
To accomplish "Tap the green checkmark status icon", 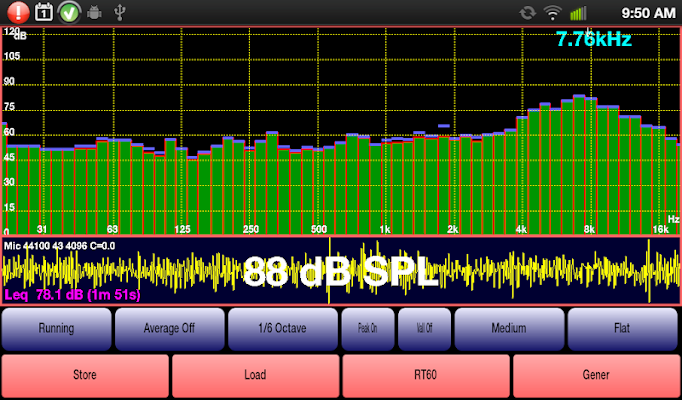I will point(69,12).
